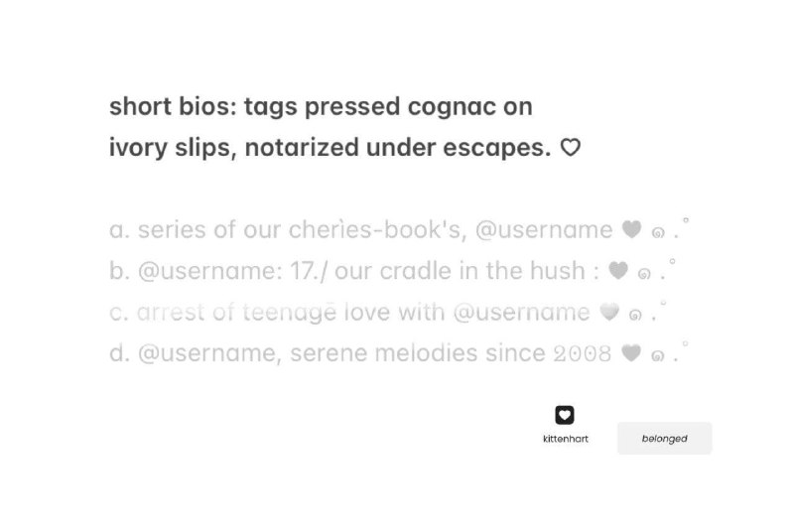Viewport: 794px width, 532px height.
Task: Click the outline heart after 'escapes.'
Action: click(x=570, y=148)
